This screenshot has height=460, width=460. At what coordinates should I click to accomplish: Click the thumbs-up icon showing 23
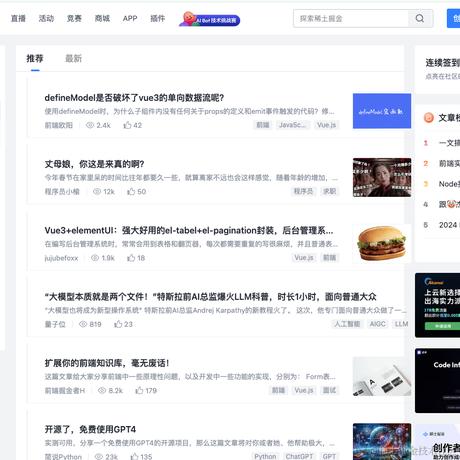[x=118, y=324]
